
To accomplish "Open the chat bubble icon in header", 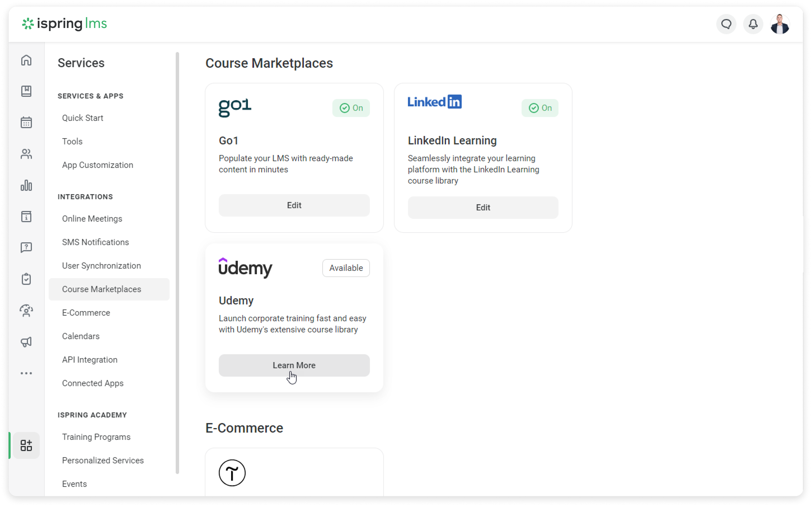I will point(726,24).
